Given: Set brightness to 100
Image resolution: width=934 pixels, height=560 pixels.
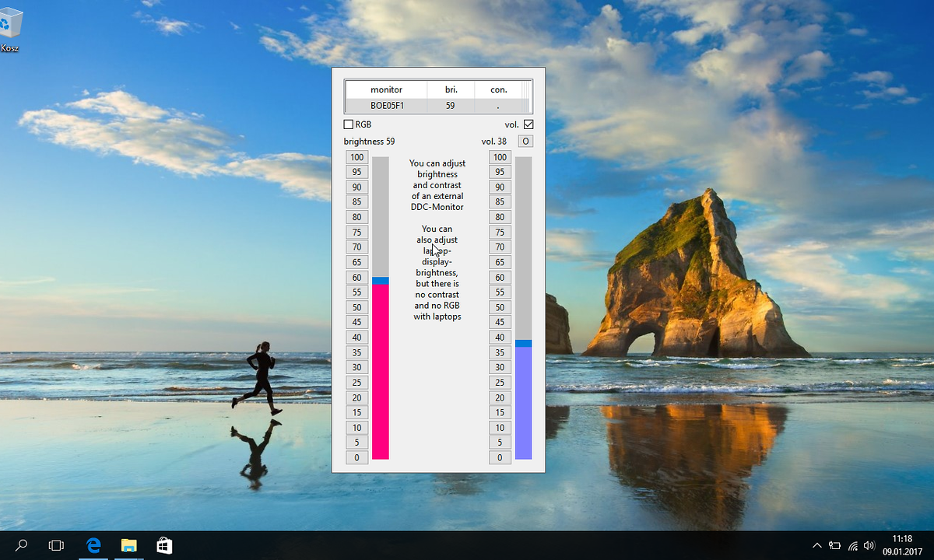Looking at the screenshot, I should tap(356, 156).
